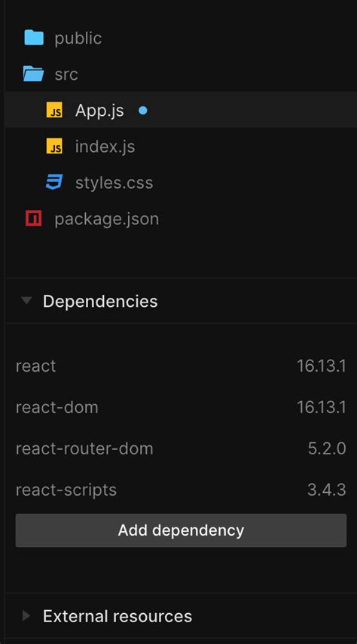357x644 pixels.
Task: Select the react-scripts dependency entry
Action: (x=181, y=490)
